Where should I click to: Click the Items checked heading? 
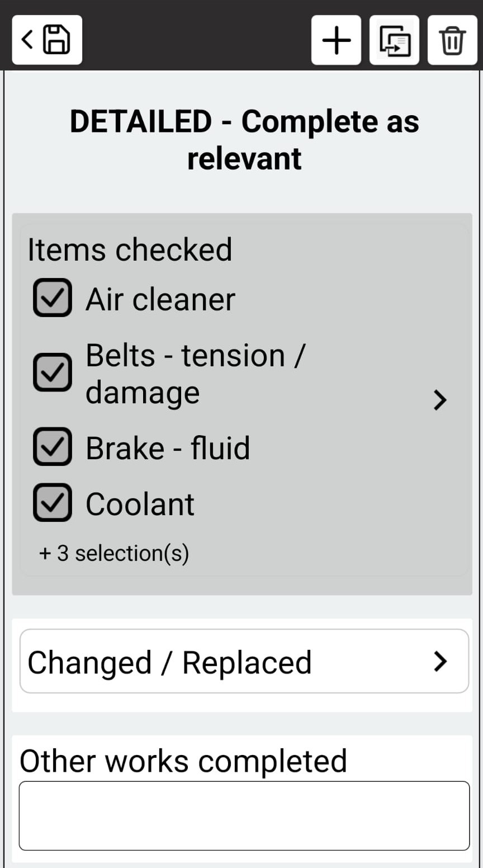tap(130, 249)
